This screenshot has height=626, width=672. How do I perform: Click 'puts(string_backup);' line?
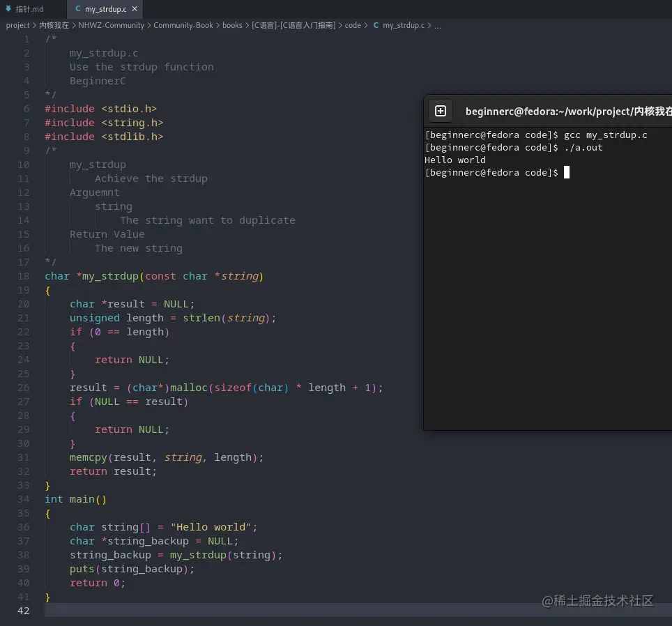click(x=132, y=569)
